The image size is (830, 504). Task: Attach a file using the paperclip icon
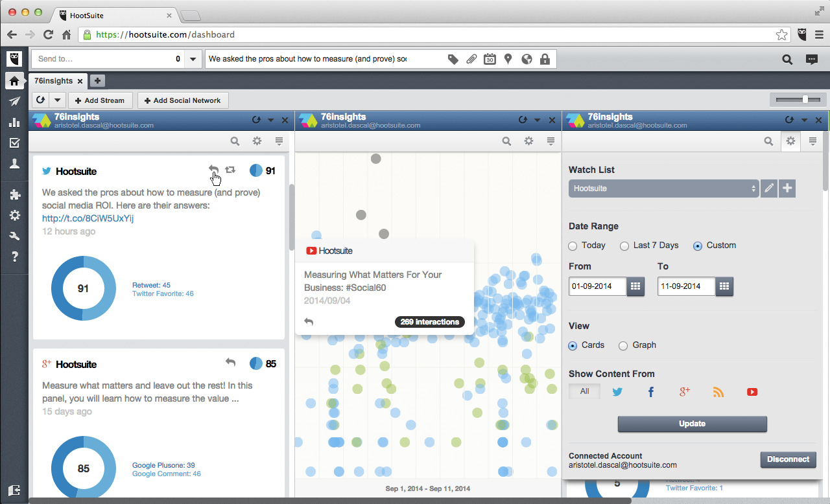click(x=471, y=59)
